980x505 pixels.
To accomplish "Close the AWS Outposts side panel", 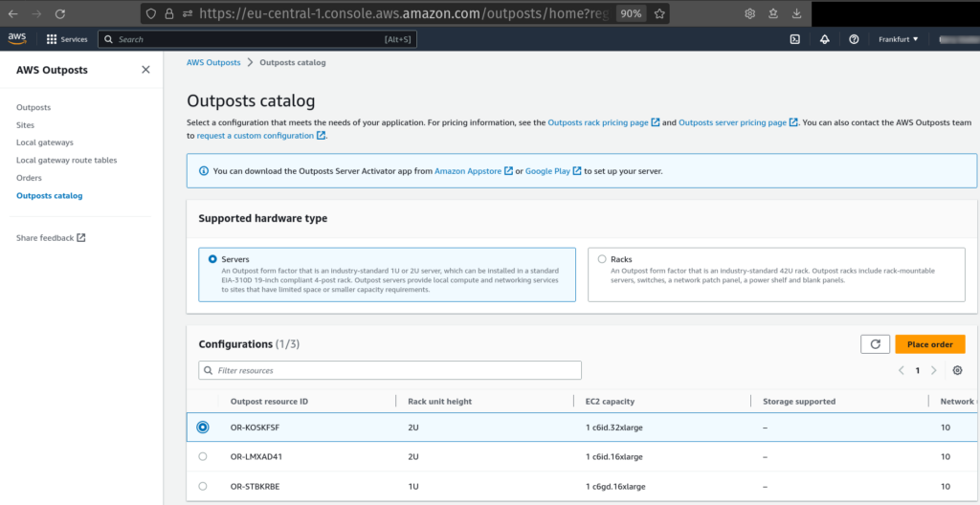I will 145,70.
